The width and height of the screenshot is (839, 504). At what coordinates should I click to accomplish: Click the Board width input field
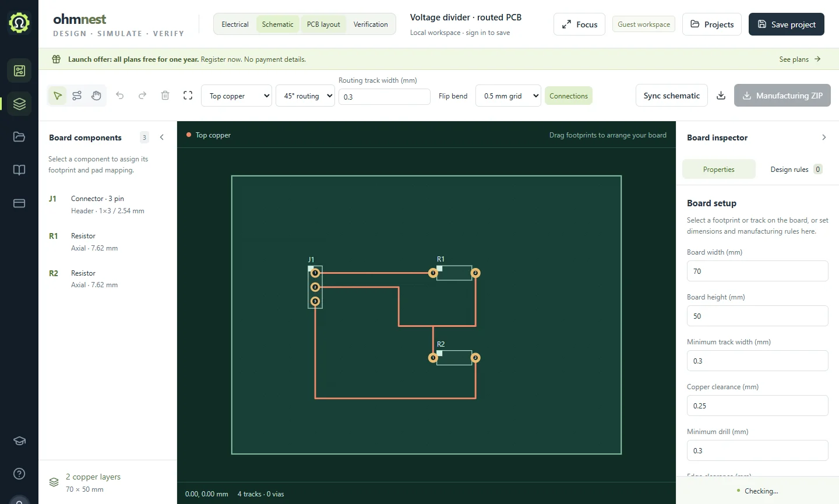click(x=757, y=271)
